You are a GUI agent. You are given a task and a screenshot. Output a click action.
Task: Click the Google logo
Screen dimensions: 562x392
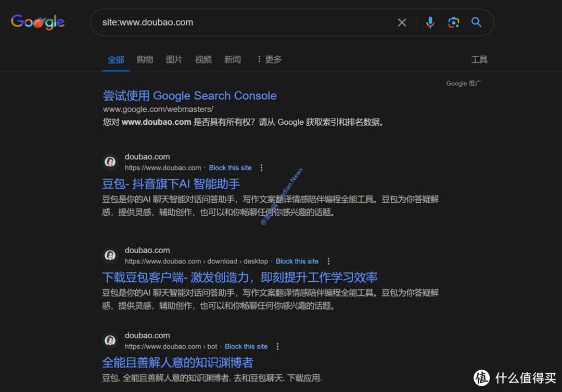point(37,22)
